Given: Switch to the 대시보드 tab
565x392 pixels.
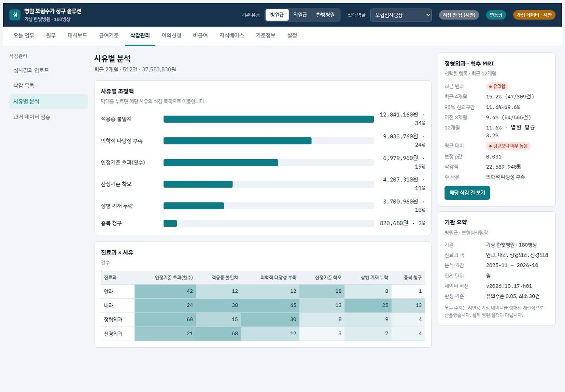Looking at the screenshot, I should [x=77, y=35].
